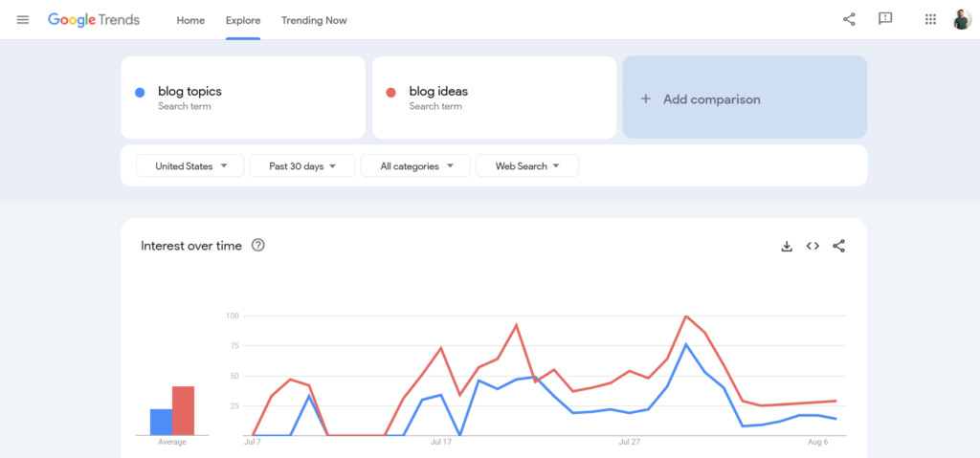Click the Google Trends logo
This screenshot has width=980, height=458.
94,20
